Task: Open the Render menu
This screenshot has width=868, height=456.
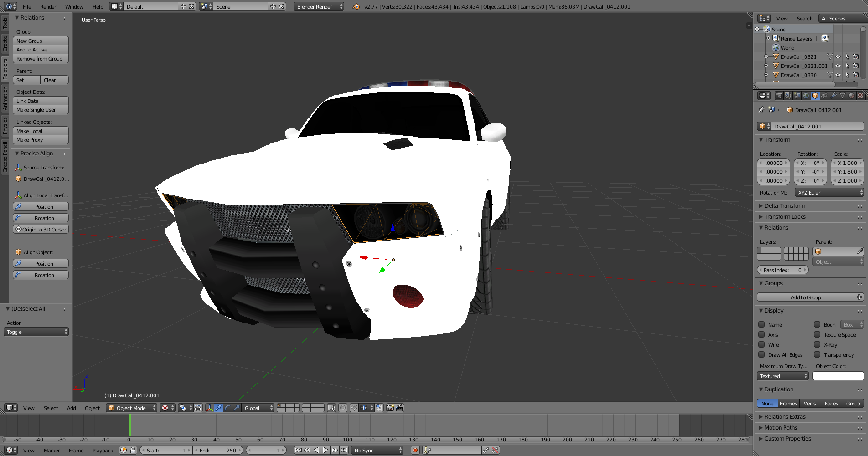Action: tap(48, 6)
